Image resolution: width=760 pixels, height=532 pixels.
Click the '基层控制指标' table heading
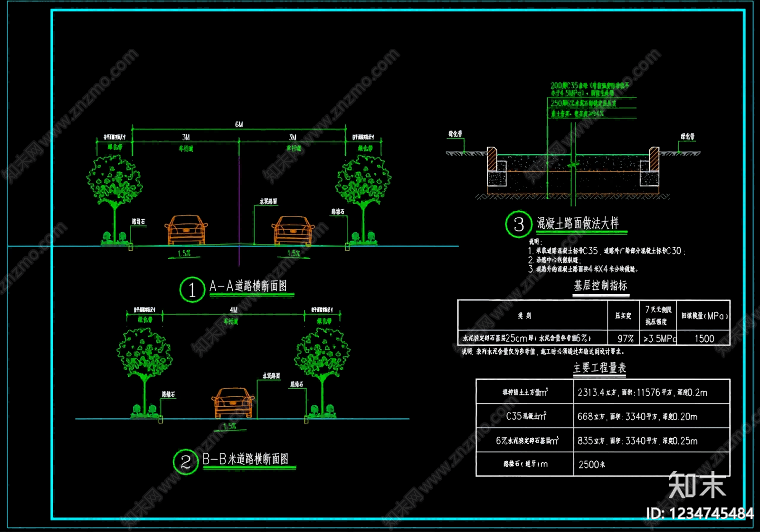click(600, 285)
